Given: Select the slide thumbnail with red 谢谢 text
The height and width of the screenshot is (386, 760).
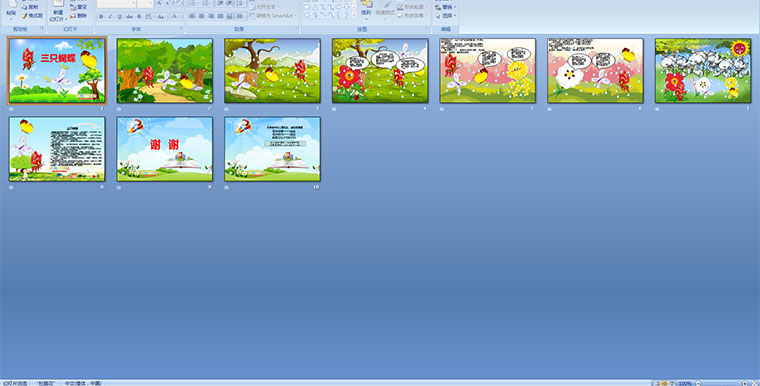Looking at the screenshot, I should click(x=165, y=149).
